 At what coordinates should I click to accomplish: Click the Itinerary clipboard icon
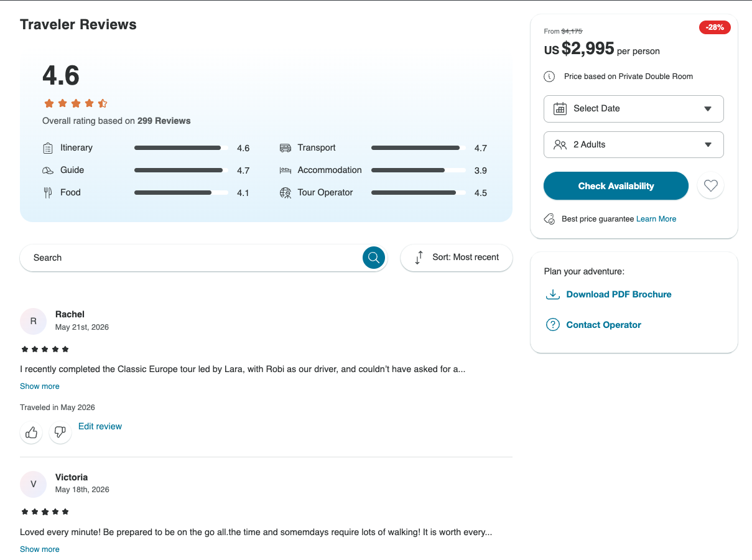click(48, 148)
